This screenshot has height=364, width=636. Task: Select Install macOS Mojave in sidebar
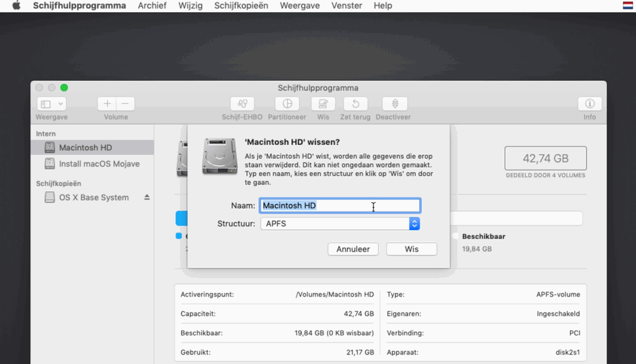click(x=92, y=164)
